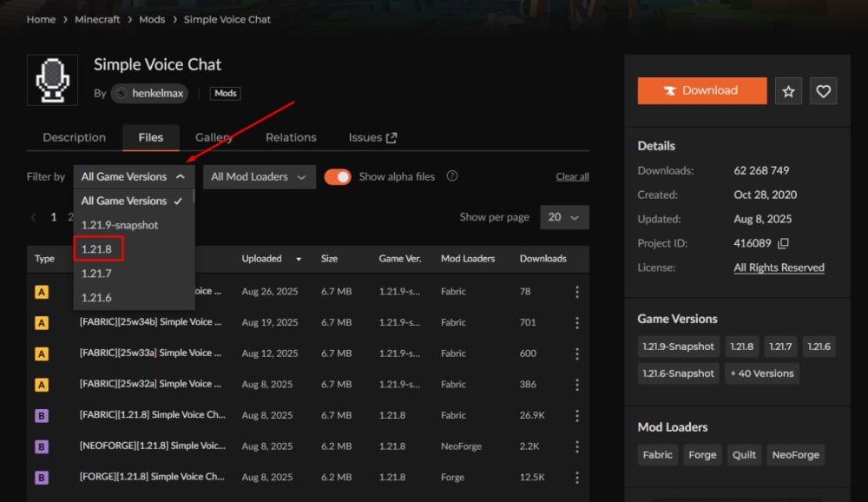Screen dimensions: 868x502
Task: Click the heart follow icon
Action: point(824,91)
